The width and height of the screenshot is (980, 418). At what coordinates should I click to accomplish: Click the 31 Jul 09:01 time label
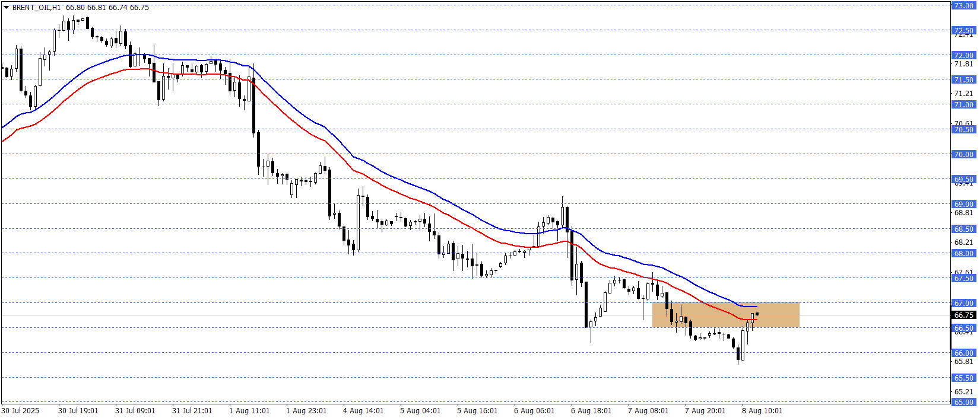tap(135, 410)
